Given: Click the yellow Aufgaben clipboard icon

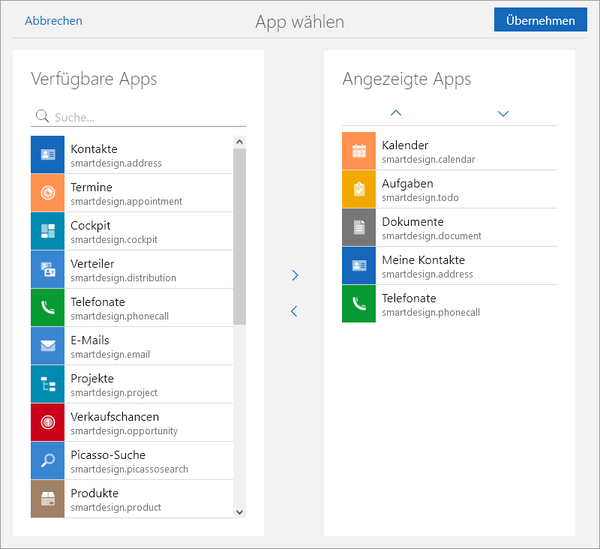Looking at the screenshot, I should pyautogui.click(x=359, y=189).
